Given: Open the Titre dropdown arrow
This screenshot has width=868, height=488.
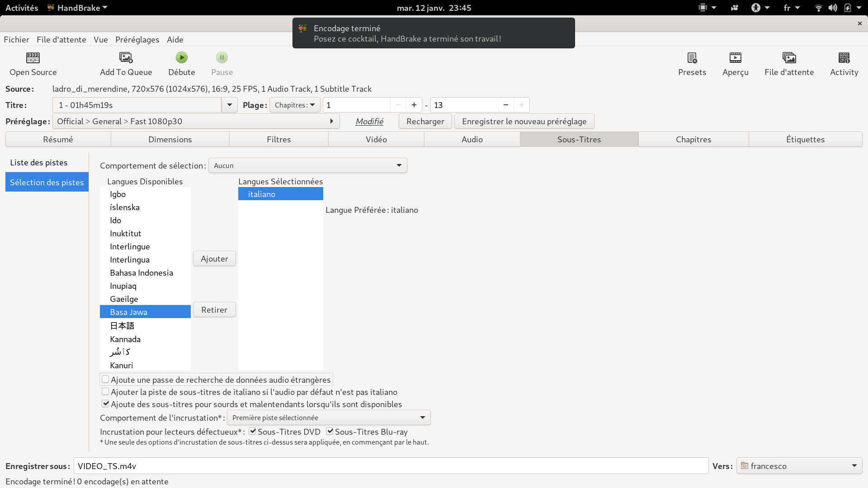Looking at the screenshot, I should [x=229, y=105].
